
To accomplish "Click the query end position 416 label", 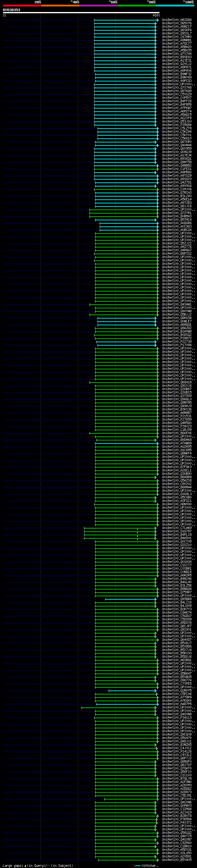I will coord(155,15).
